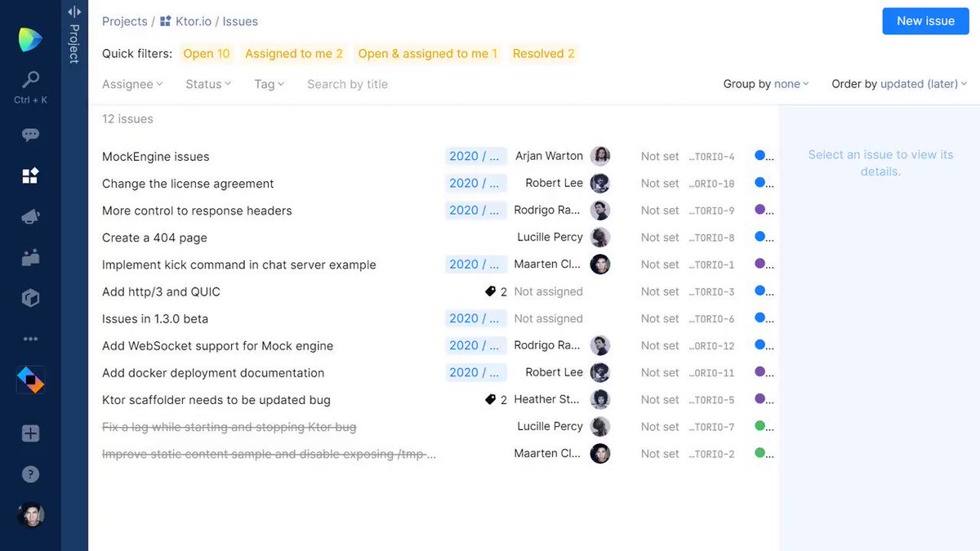Click the New issue button
This screenshot has width=980, height=551.
[x=925, y=21]
